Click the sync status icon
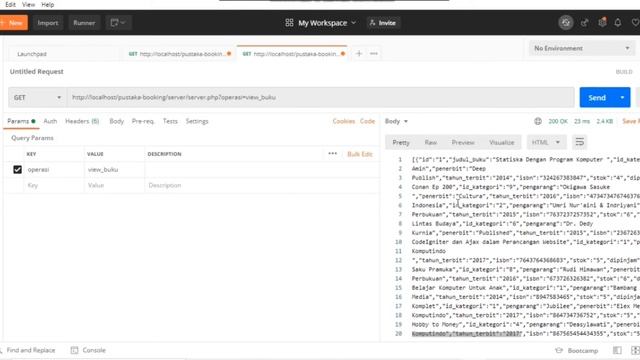The image size is (640, 360). click(566, 23)
